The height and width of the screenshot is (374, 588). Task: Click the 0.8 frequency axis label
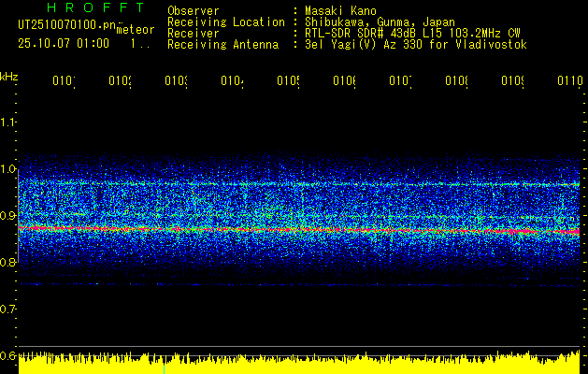[x=7, y=262]
